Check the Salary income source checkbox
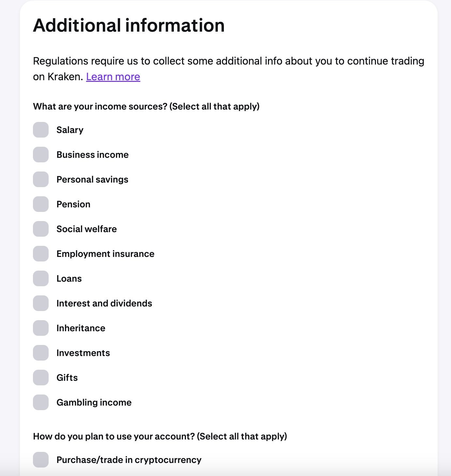Screen dimensions: 451x476 (x=40, y=130)
